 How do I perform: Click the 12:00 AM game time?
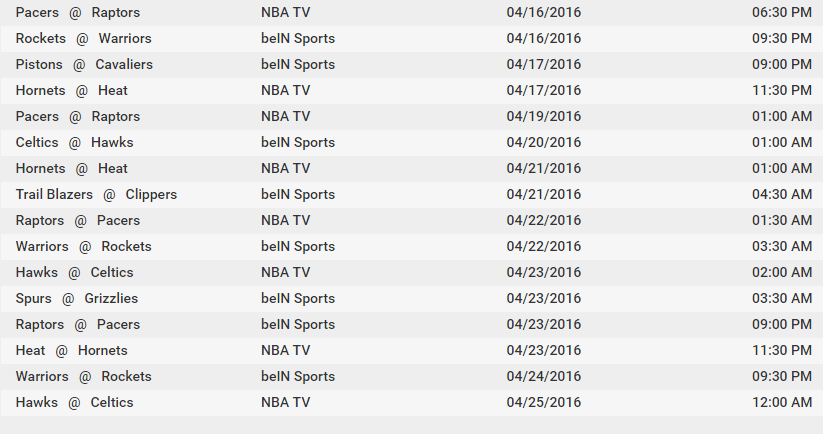781,402
